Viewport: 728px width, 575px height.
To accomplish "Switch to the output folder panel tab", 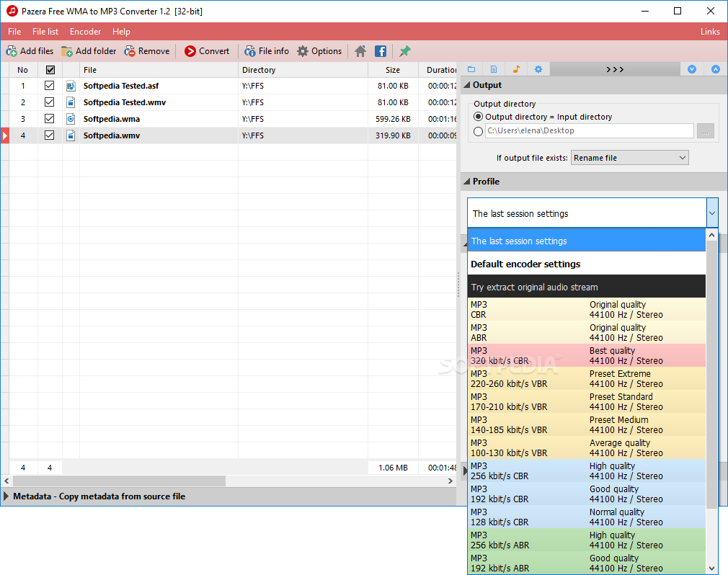I will [471, 69].
